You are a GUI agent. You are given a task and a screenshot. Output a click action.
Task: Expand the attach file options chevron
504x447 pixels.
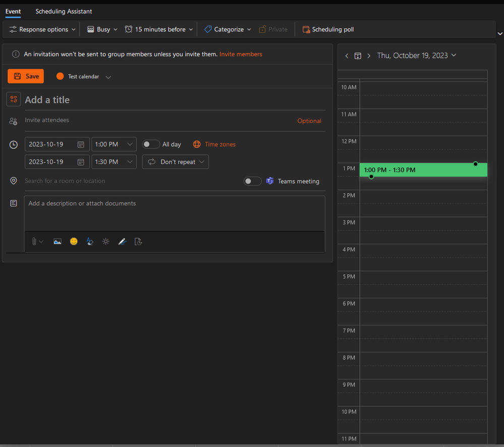[41, 242]
